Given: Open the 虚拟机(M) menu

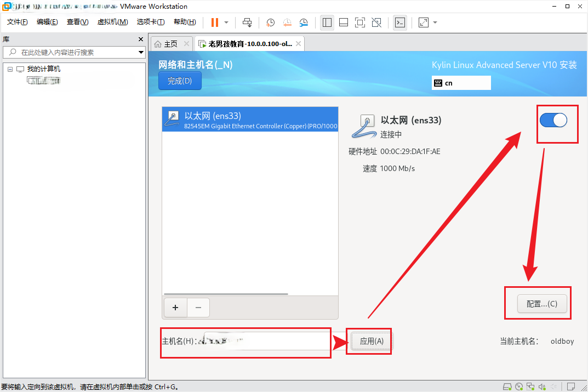Looking at the screenshot, I should tap(112, 22).
